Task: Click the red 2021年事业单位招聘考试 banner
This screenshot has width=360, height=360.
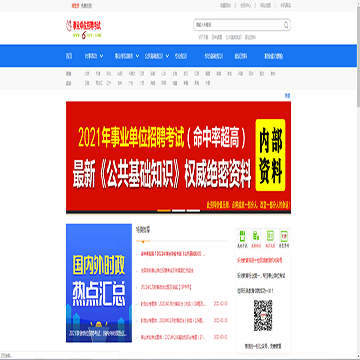Action: 178,157
